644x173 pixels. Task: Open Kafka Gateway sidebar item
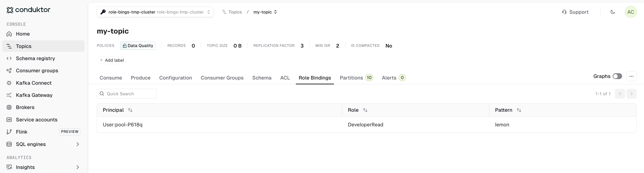pos(43,95)
